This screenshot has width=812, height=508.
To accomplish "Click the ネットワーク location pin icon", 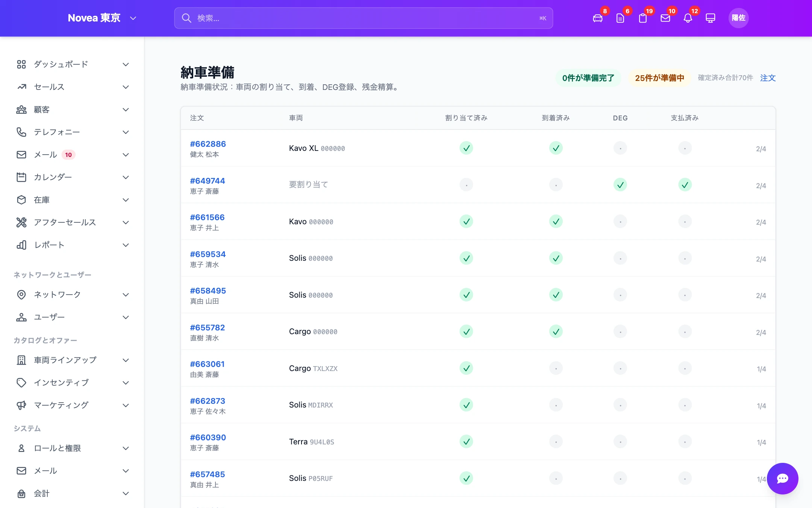I will click(21, 295).
